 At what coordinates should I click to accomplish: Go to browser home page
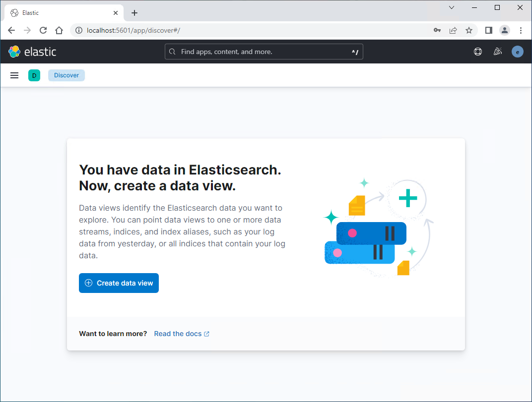coord(59,31)
